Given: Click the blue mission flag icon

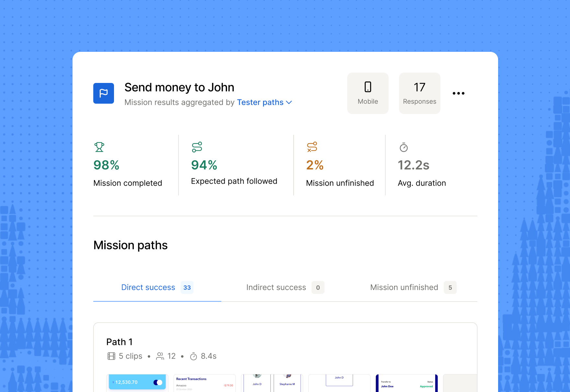Looking at the screenshot, I should coord(104,93).
